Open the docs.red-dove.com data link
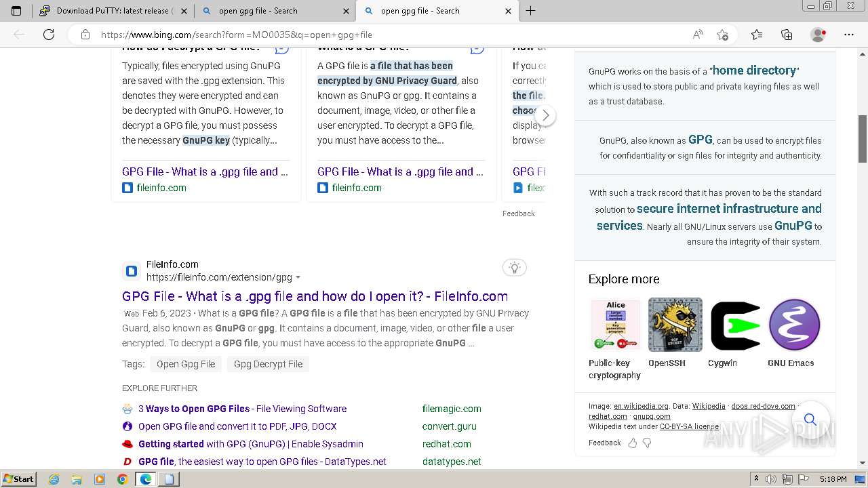Screen dimensions: 868x488 (x=763, y=406)
